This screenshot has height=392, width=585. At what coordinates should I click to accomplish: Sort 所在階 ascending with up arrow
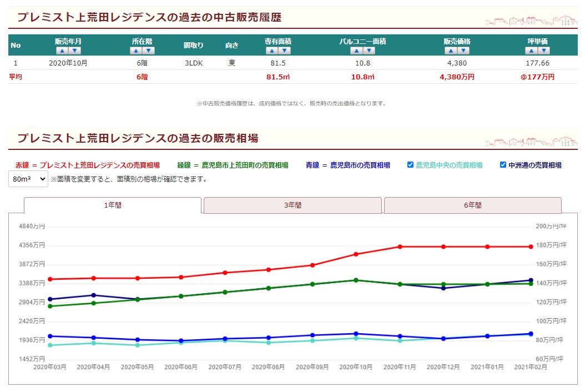(x=136, y=51)
